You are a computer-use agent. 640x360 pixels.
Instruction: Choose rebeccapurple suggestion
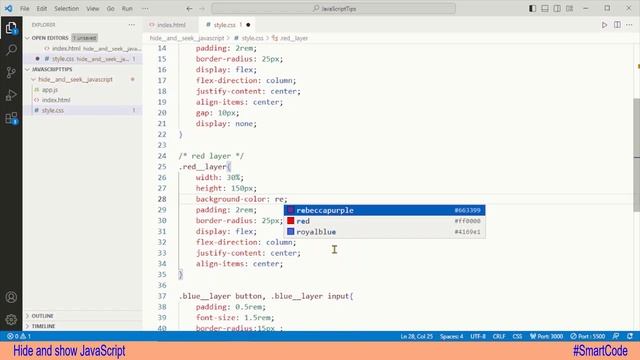(384, 210)
